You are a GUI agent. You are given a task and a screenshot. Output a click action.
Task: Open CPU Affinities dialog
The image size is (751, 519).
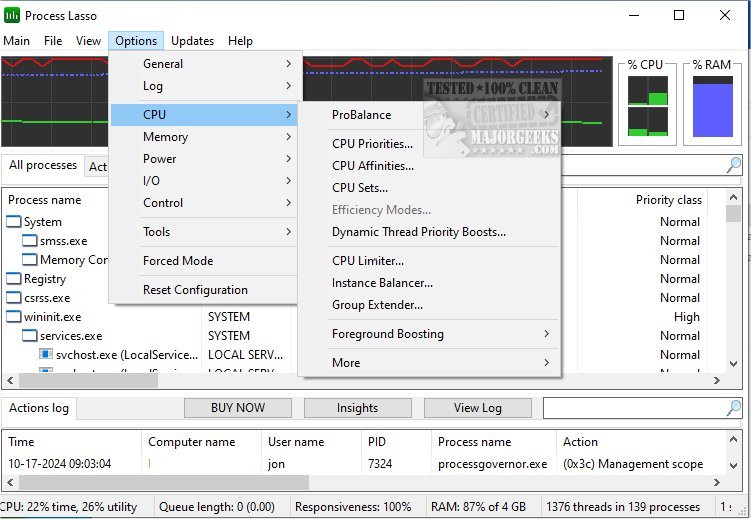click(430, 166)
